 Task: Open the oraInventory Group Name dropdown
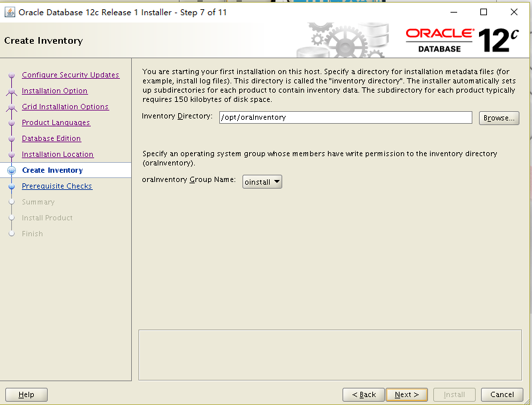(262, 182)
